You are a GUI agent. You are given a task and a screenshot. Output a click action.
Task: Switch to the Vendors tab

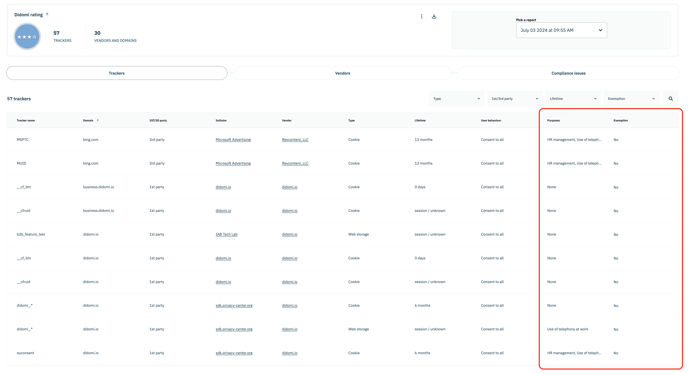pos(343,73)
